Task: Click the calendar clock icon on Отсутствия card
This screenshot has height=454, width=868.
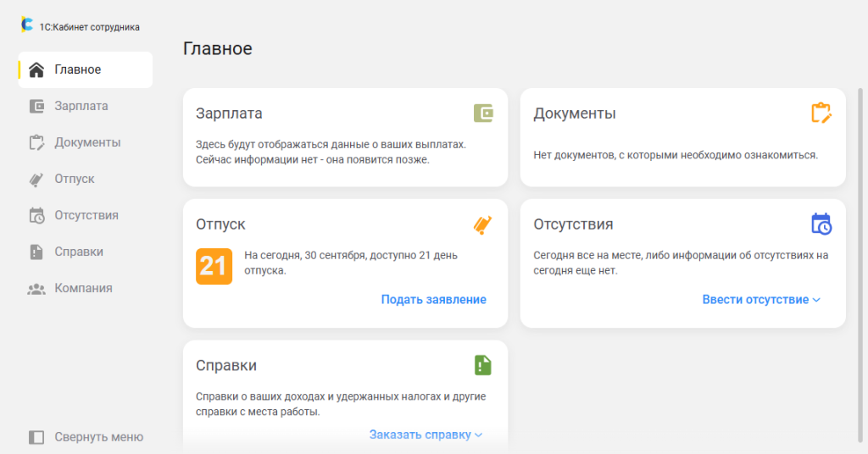Action: pyautogui.click(x=821, y=224)
